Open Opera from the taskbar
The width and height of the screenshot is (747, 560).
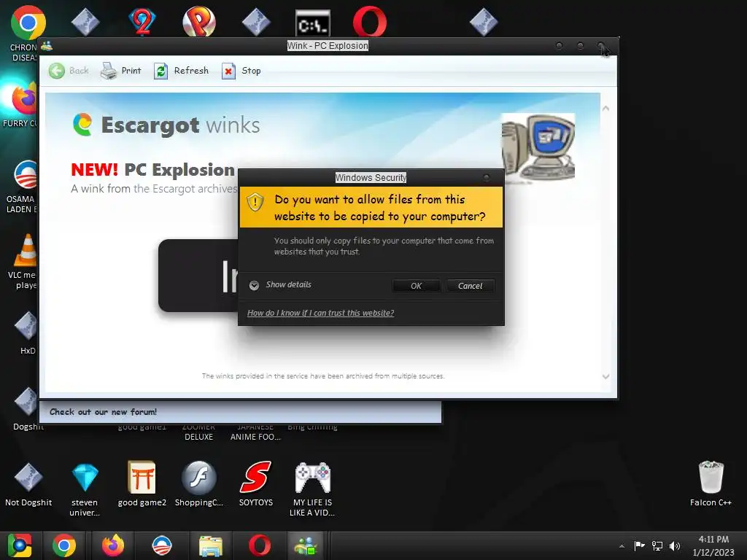(260, 545)
